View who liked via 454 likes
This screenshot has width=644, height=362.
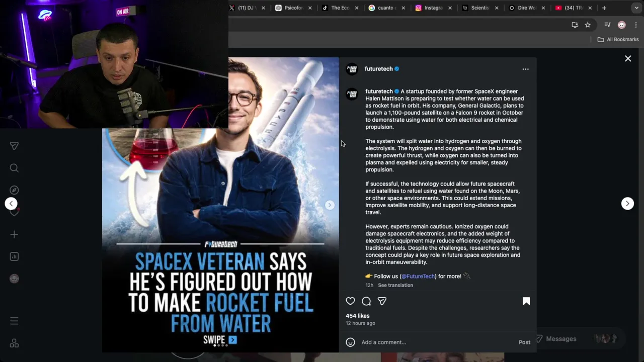(x=358, y=316)
